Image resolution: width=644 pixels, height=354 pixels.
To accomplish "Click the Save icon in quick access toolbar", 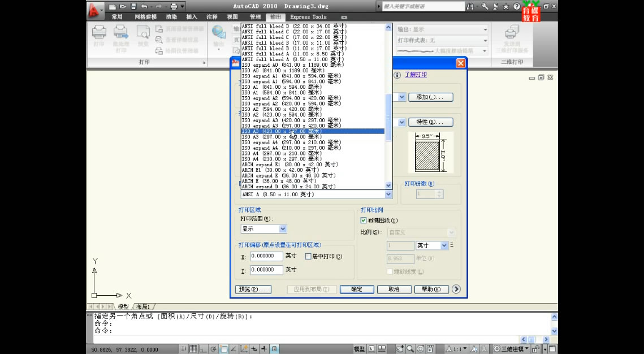I will coord(133,7).
